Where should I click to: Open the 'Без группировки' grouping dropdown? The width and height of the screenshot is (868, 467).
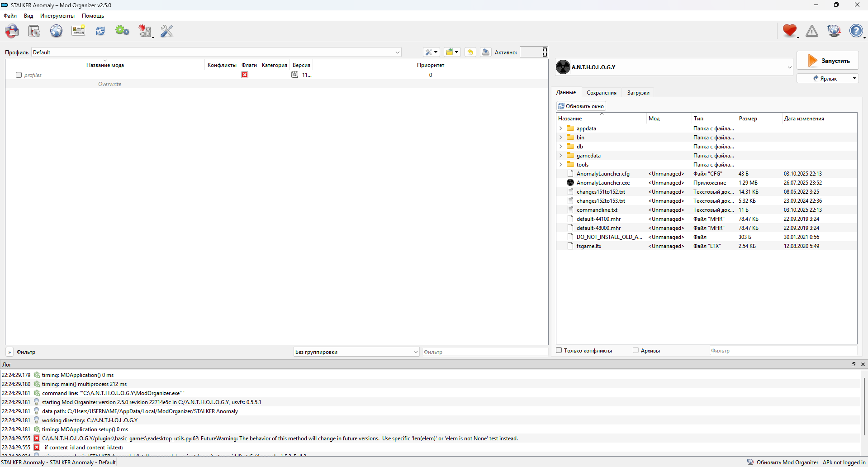356,352
